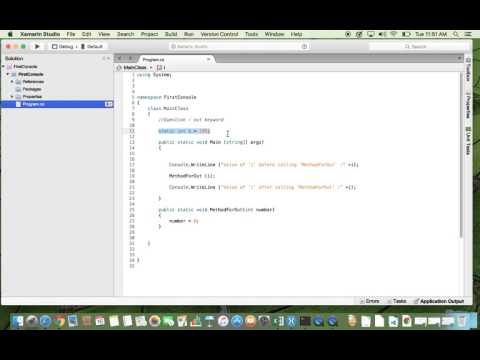Viewport: 480px width, 360px height.
Task: Expand the Properties folder
Action: pyautogui.click(x=12, y=97)
